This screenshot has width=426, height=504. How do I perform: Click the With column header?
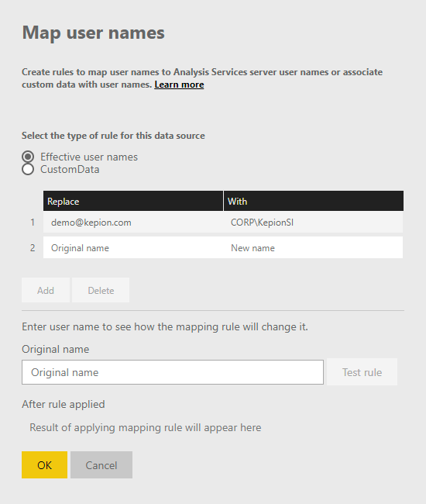pos(314,202)
